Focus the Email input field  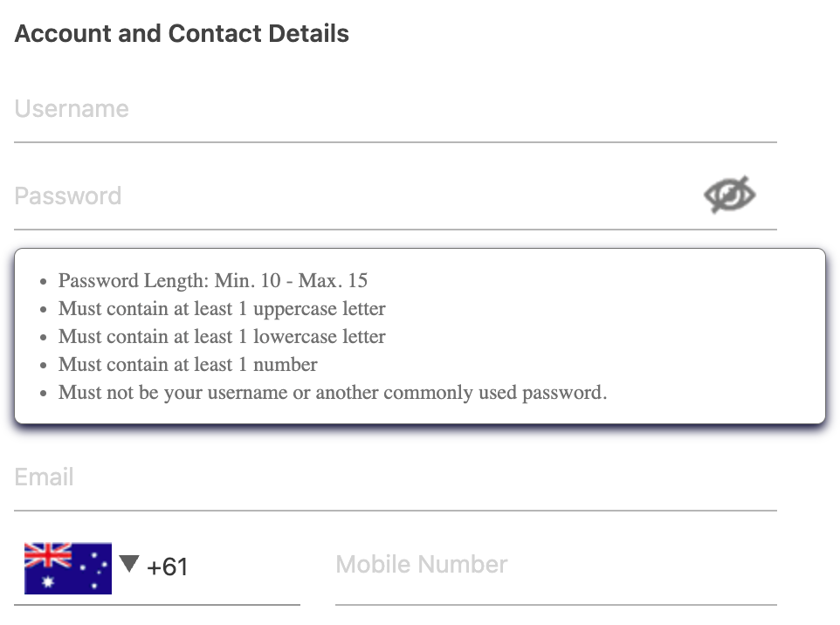point(396,477)
